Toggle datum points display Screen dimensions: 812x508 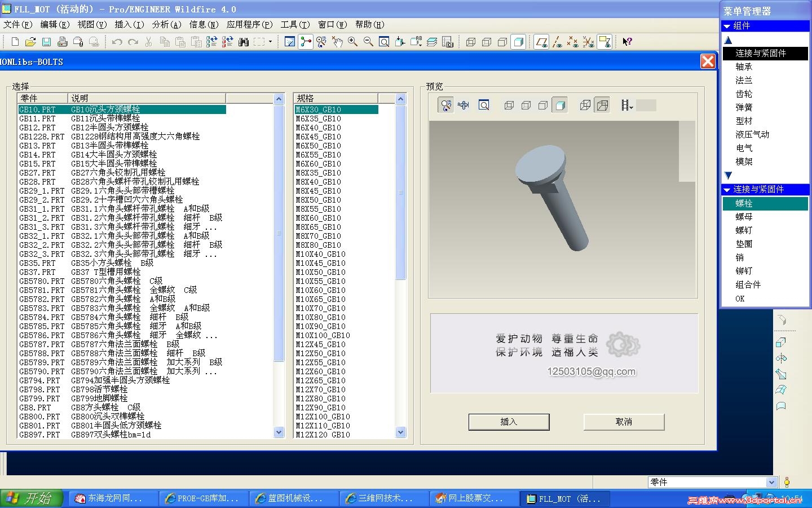tap(573, 42)
